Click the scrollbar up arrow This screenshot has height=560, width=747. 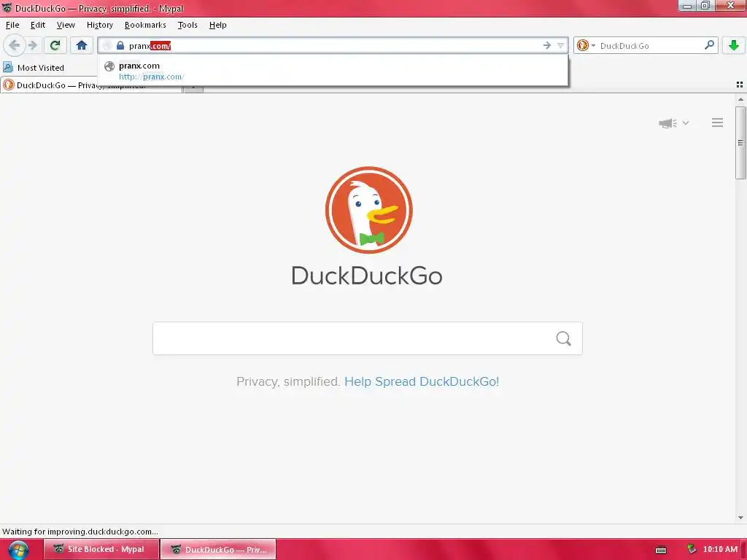740,99
